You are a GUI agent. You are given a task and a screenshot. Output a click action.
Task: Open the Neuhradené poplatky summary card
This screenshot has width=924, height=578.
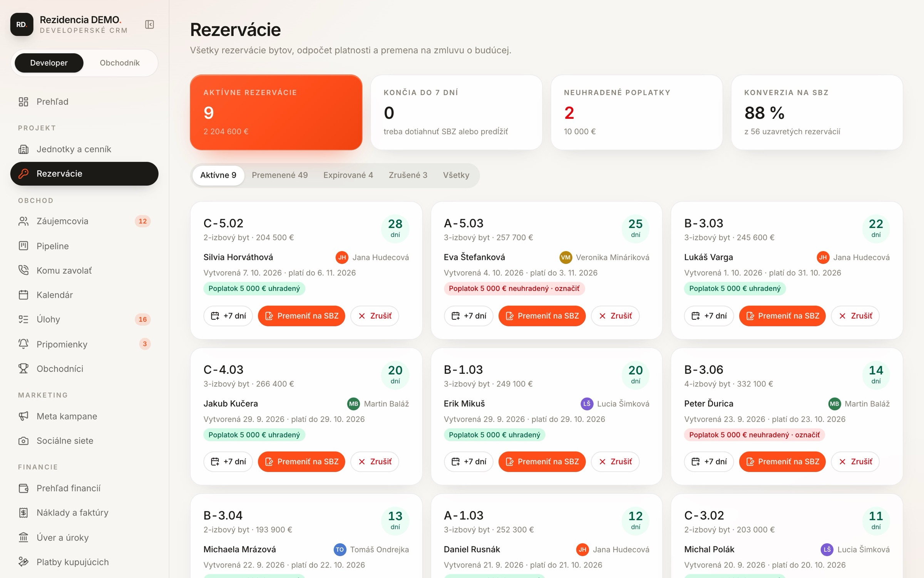(x=636, y=112)
